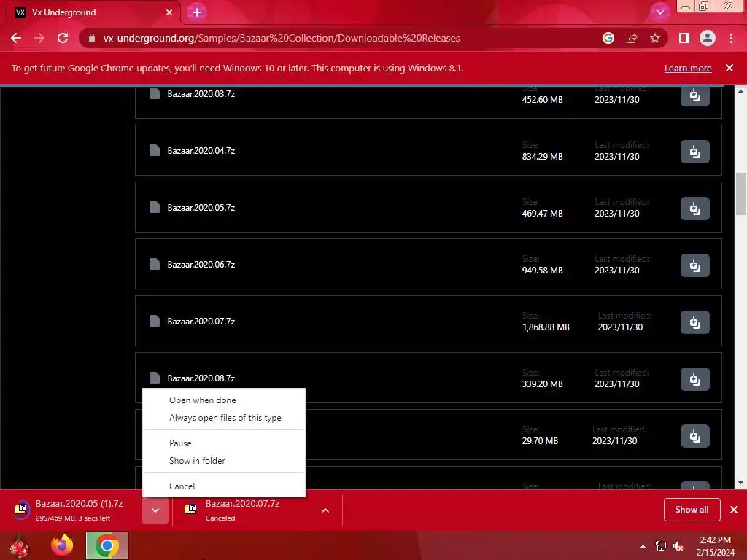
Task: Reload the Vx Underground page
Action: coord(63,38)
